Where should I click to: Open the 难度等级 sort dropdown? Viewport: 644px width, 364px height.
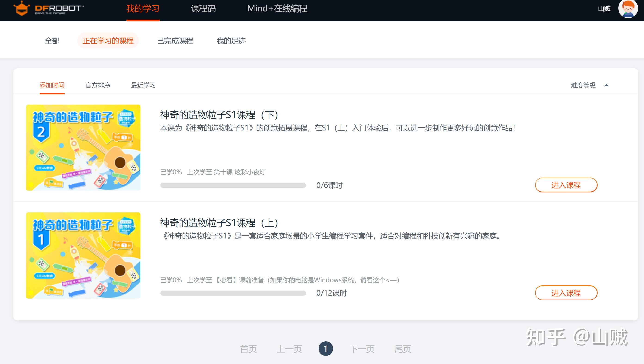pos(583,85)
